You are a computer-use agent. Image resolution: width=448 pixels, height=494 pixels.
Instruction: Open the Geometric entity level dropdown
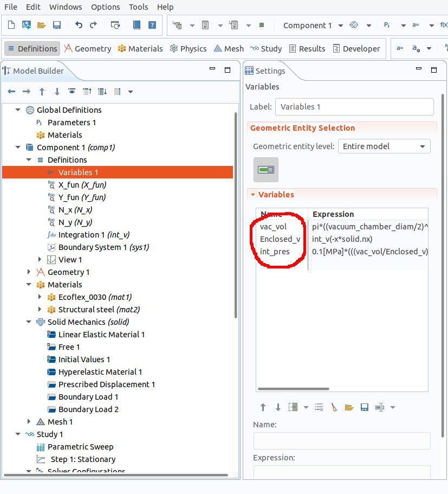click(384, 146)
